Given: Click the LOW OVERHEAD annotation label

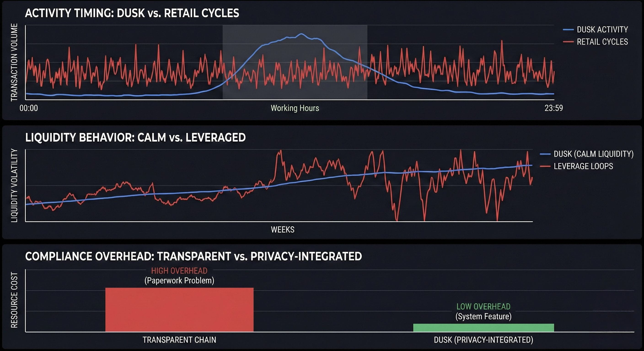Looking at the screenshot, I should [483, 306].
